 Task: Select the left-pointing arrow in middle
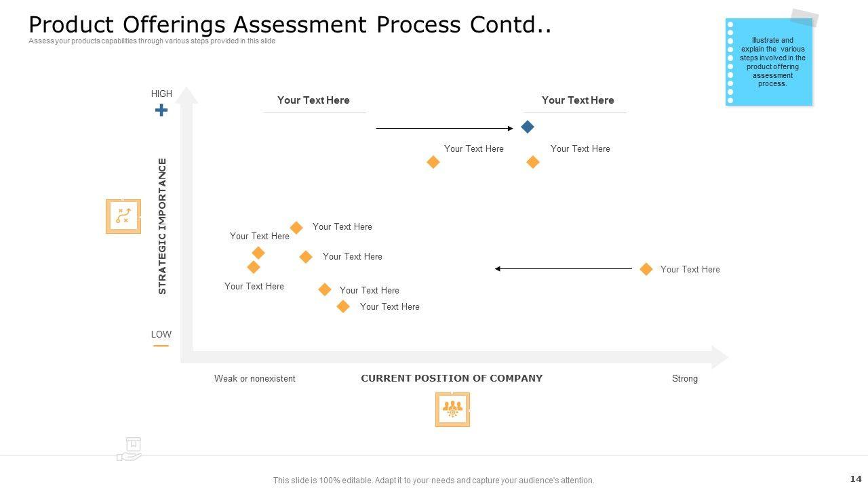pos(564,269)
